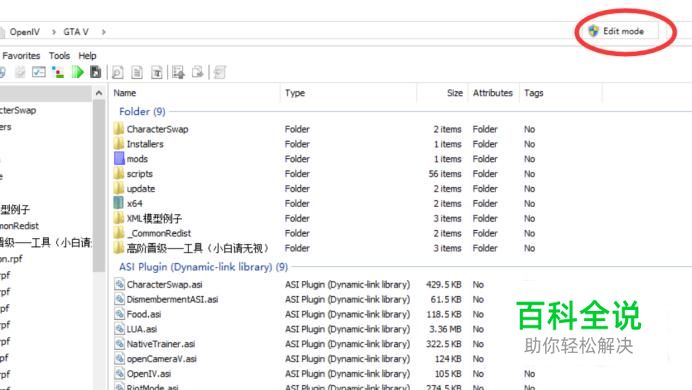
Task: Click the colored hierarchy squares toolbar icon
Action: [x=58, y=72]
